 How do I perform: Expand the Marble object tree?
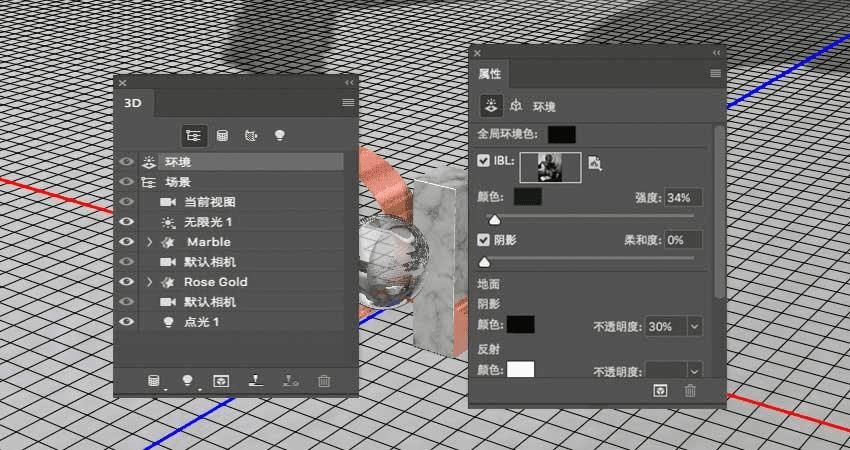(x=150, y=242)
